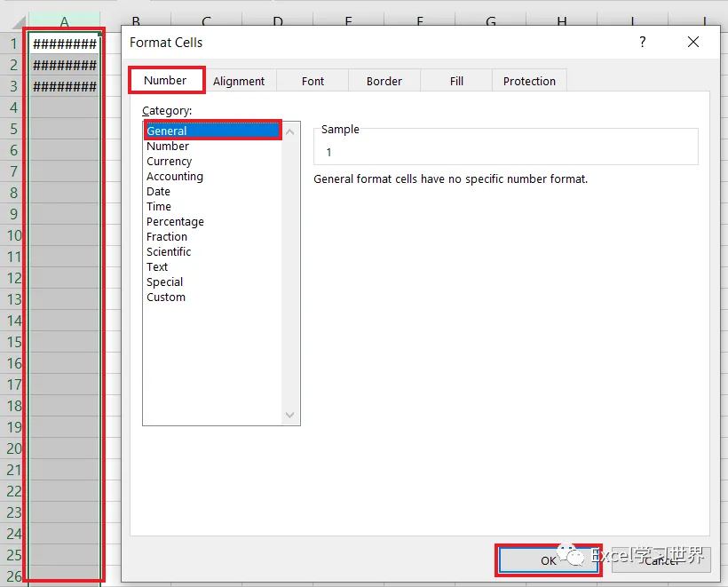Select Special category
The width and height of the screenshot is (728, 587).
213,282
